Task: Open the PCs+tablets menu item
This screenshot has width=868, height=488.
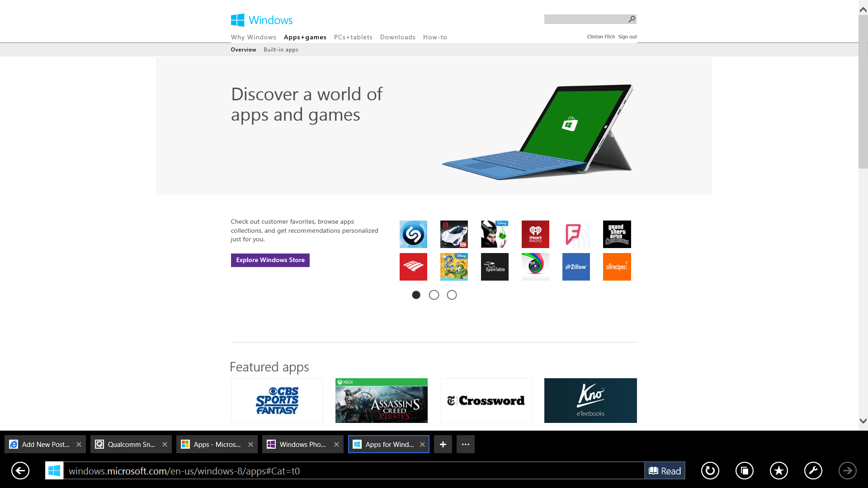Action: [353, 37]
